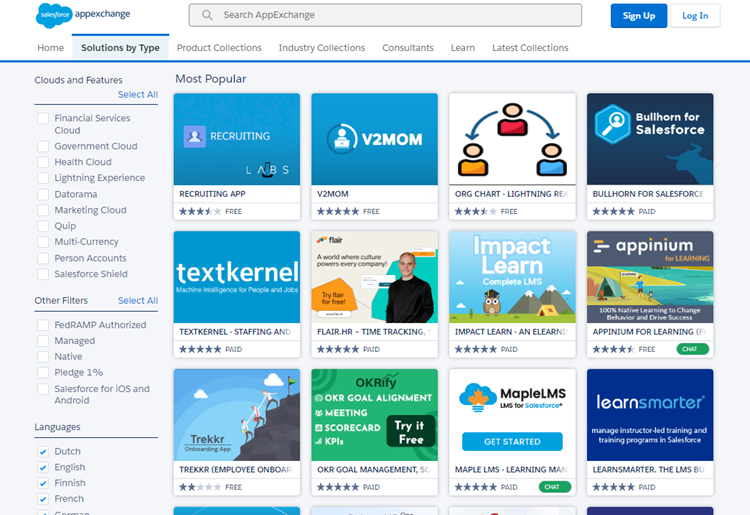Open the MapleLMS app logo tile
Viewport: 750px width, 515px height.
point(512,415)
